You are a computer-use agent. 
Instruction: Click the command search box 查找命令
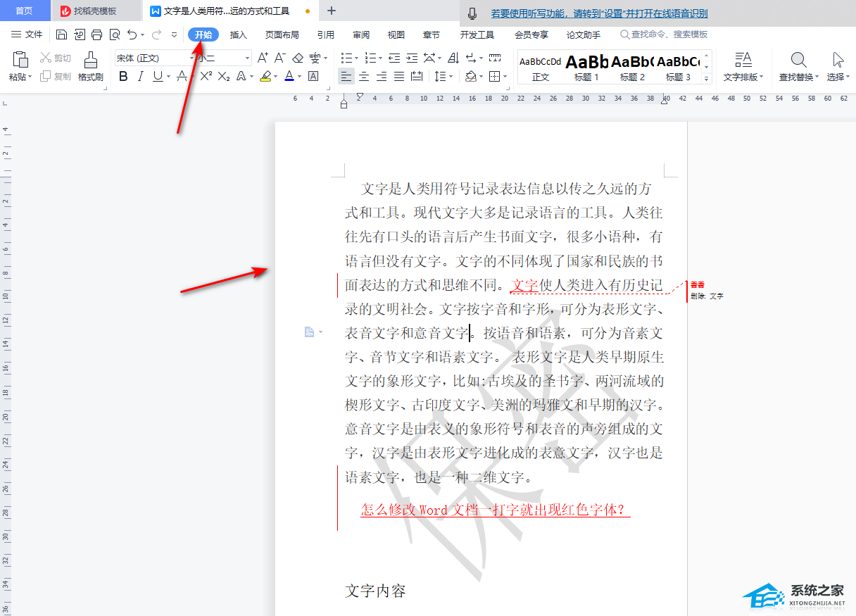[x=669, y=34]
